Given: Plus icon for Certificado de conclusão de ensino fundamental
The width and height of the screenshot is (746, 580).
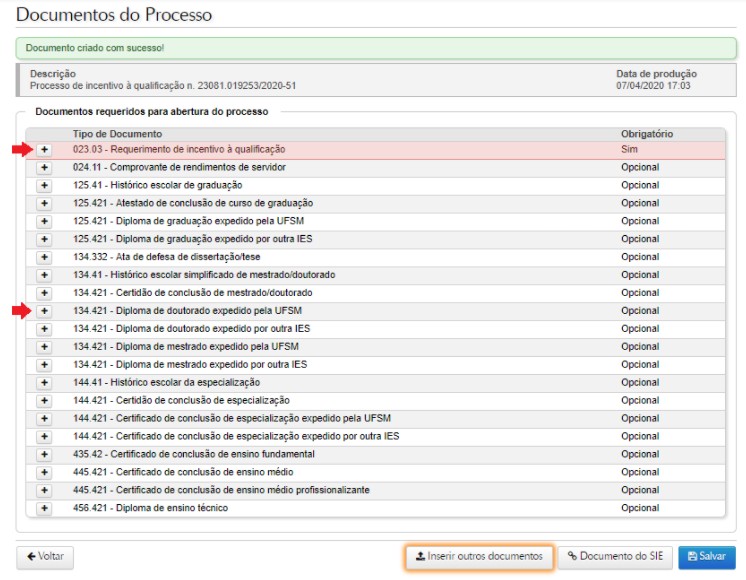Looking at the screenshot, I should [x=44, y=455].
